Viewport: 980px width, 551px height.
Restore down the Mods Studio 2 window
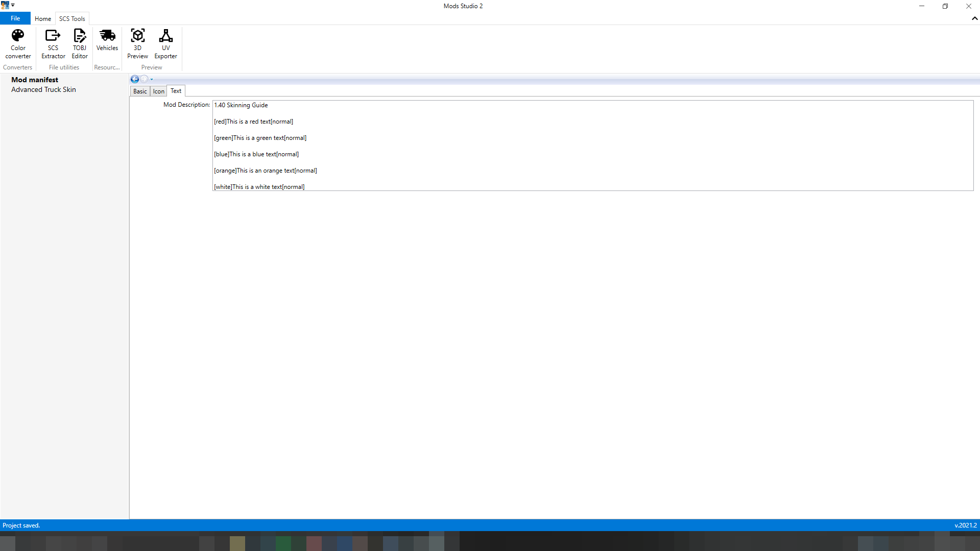click(x=945, y=6)
